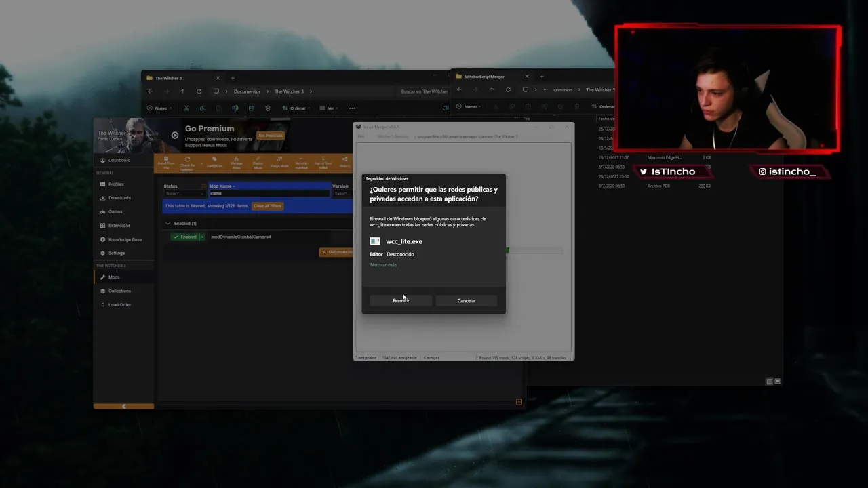Screen dimensions: 868x488
Task: Refresh The Witcher 3 Explorer window
Action: (x=199, y=91)
